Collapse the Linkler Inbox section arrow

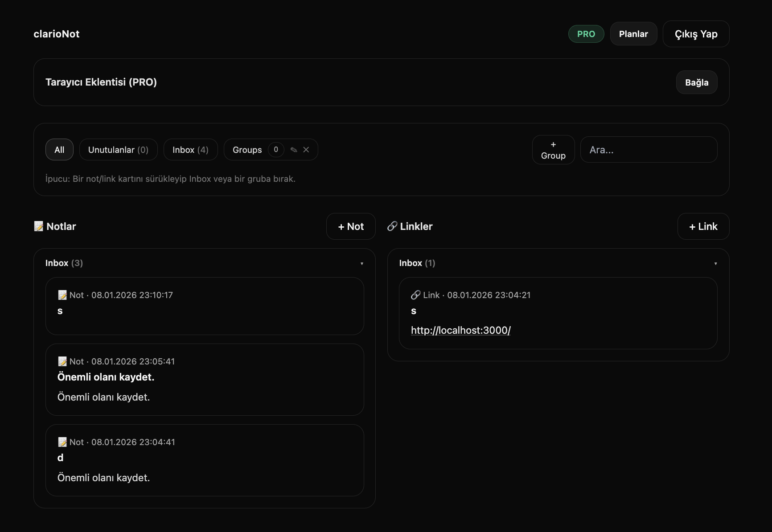point(715,263)
